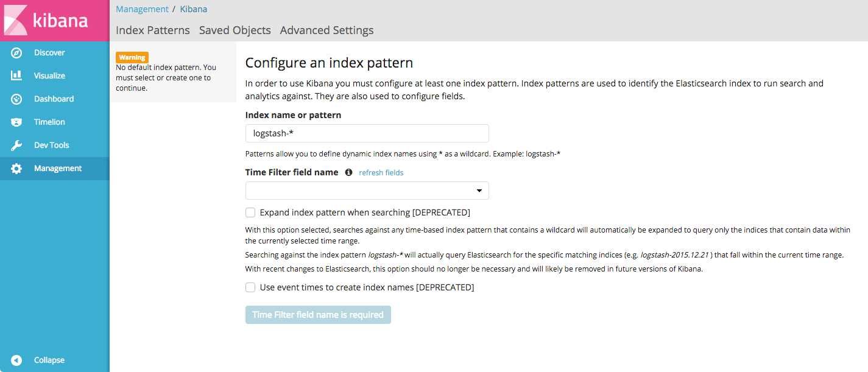Click the disabled Create index pattern button

coord(318,315)
